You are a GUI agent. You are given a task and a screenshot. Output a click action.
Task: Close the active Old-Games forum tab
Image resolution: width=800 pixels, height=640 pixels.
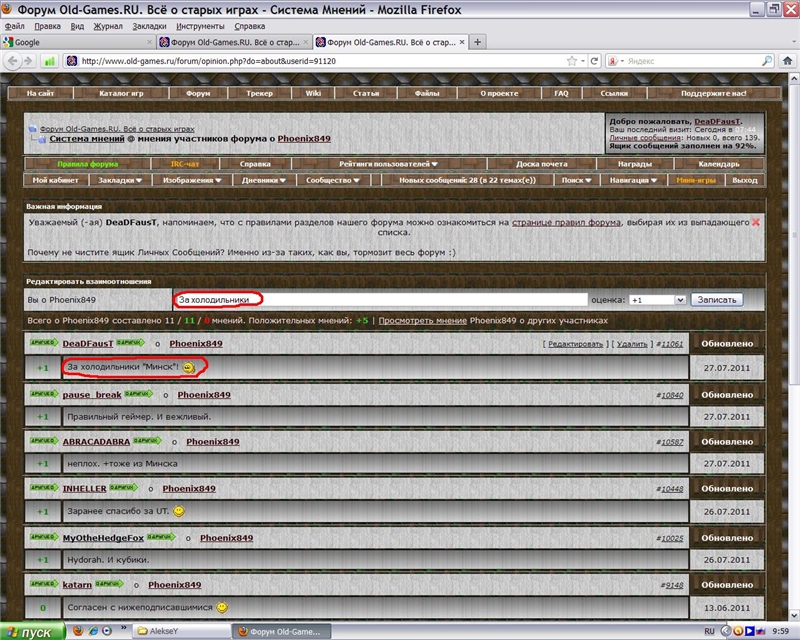462,42
